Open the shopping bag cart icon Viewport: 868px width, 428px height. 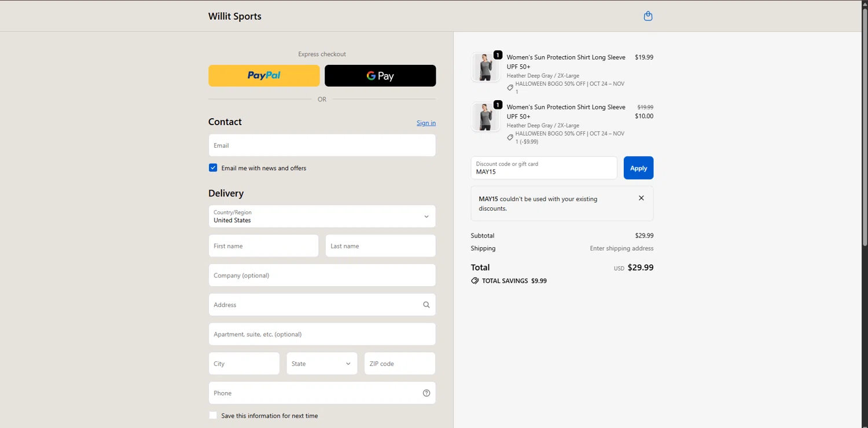coord(648,16)
